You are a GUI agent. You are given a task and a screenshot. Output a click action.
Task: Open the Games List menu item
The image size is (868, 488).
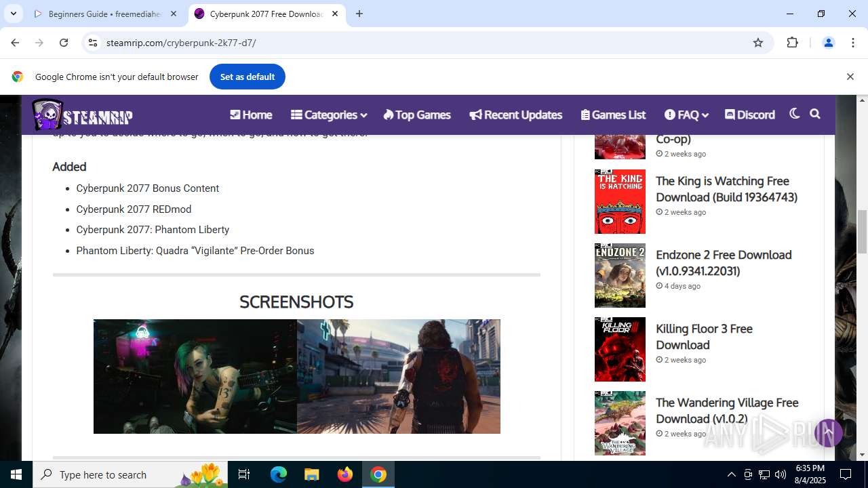coord(613,115)
